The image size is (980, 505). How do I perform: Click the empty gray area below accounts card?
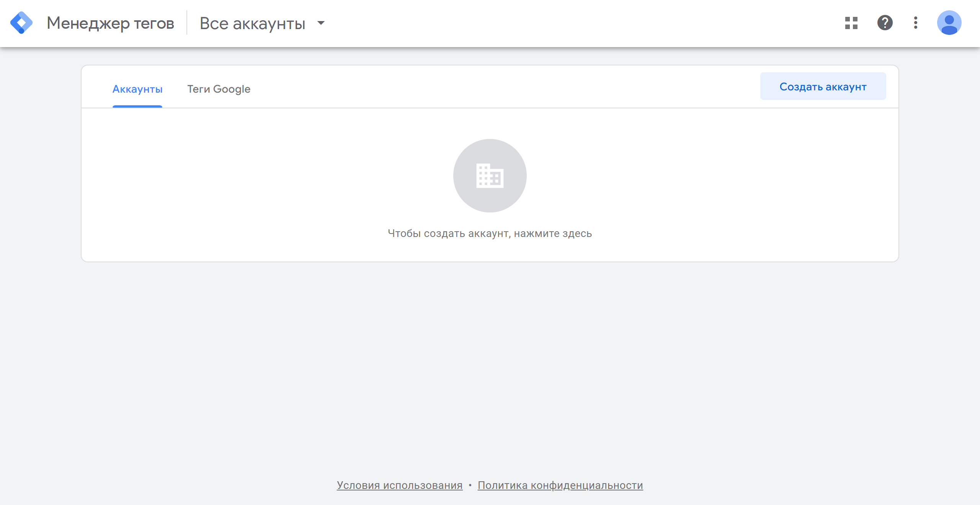490,364
